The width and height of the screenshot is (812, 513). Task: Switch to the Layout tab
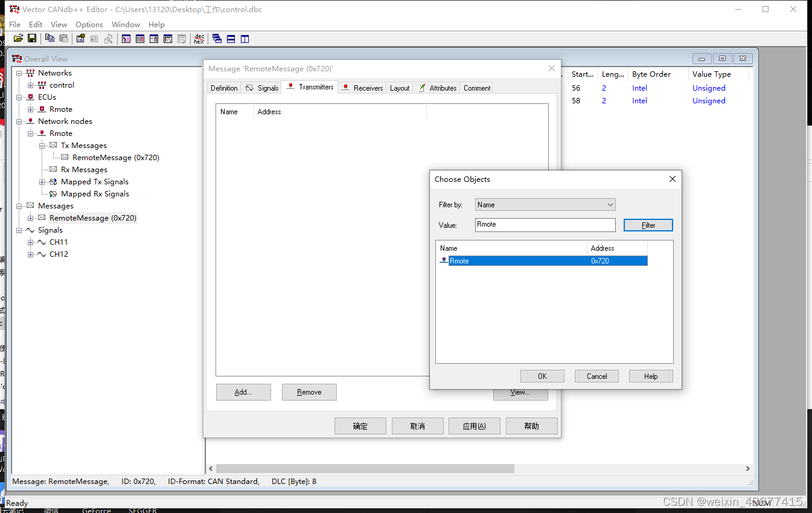(x=400, y=88)
